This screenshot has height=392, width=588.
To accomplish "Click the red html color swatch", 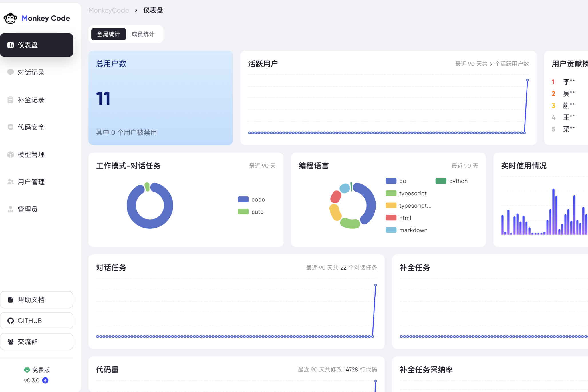I will click(x=391, y=218).
